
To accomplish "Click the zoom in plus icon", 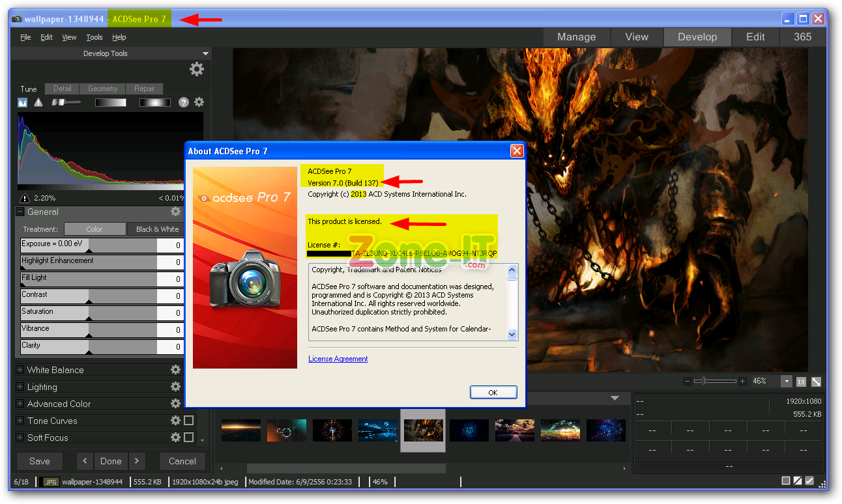I will pos(742,382).
